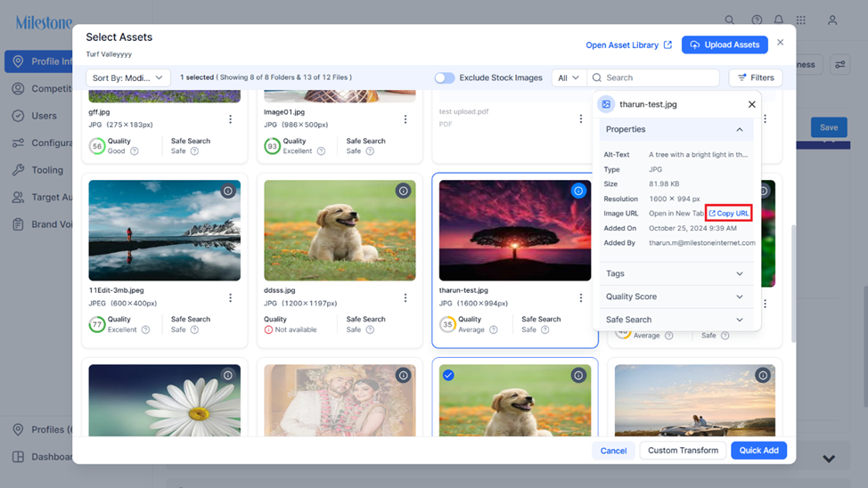This screenshot has width=868, height=488.
Task: Click info icon on wedding couple thumbnail
Action: click(403, 375)
